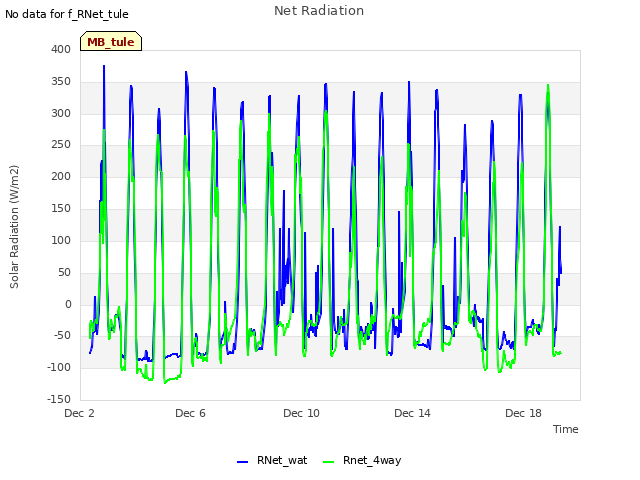
Task: Click the Dec 6 x-axis tick label
Action: tap(190, 413)
